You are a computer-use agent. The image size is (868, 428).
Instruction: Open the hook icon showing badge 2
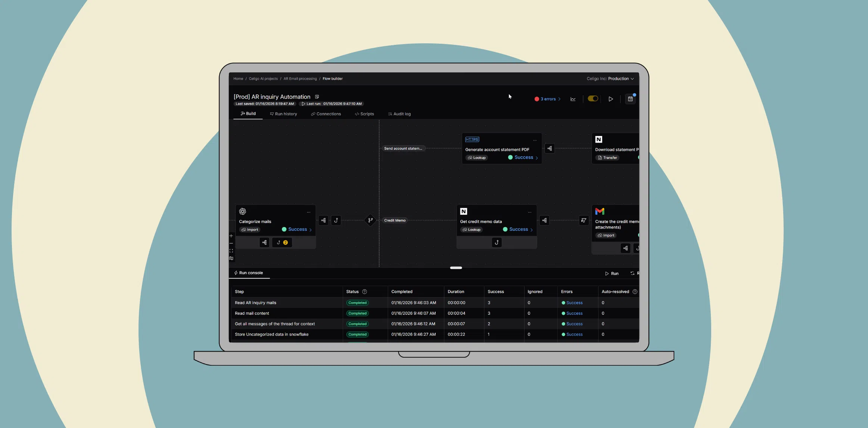281,242
